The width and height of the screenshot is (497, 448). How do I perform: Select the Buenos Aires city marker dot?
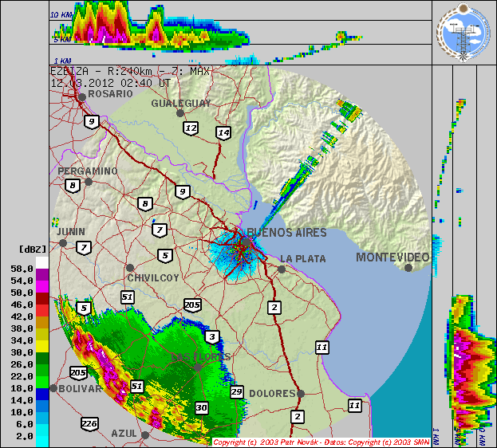[247, 242]
